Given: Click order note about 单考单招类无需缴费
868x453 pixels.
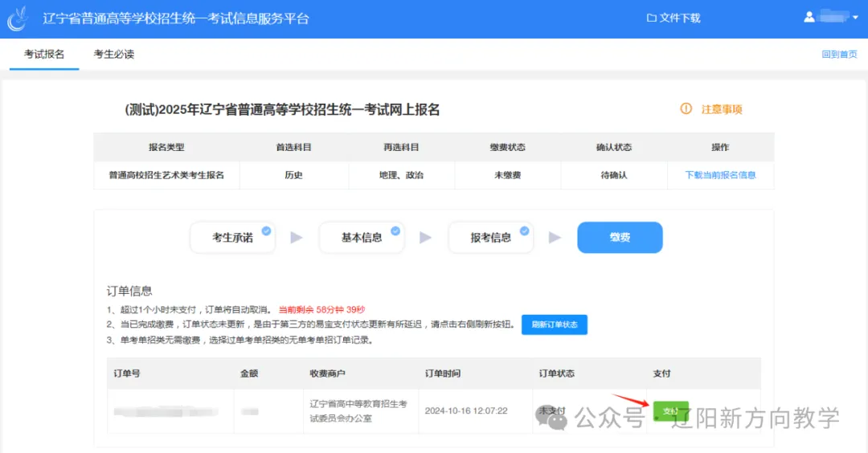Looking at the screenshot, I should click(240, 341).
